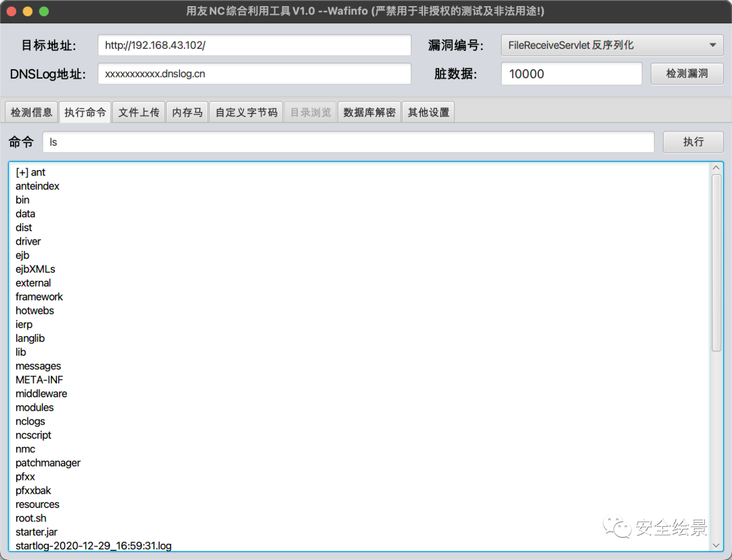
Task: Open the 漏洞编号 vulnerability dropdown
Action: [x=612, y=45]
